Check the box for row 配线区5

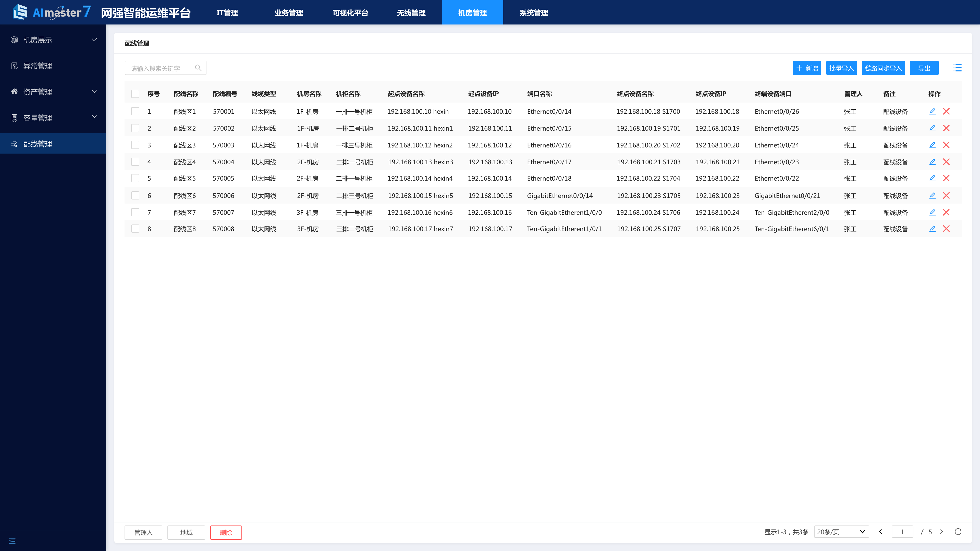[135, 178]
